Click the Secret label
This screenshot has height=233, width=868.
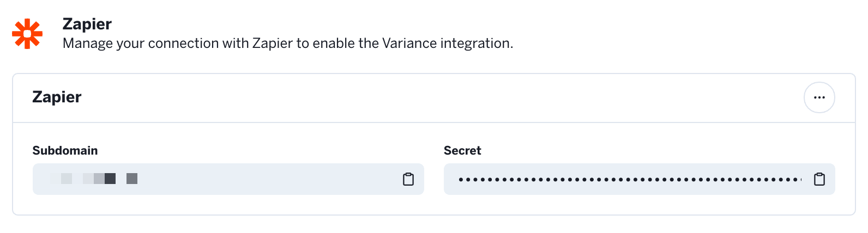(x=462, y=151)
